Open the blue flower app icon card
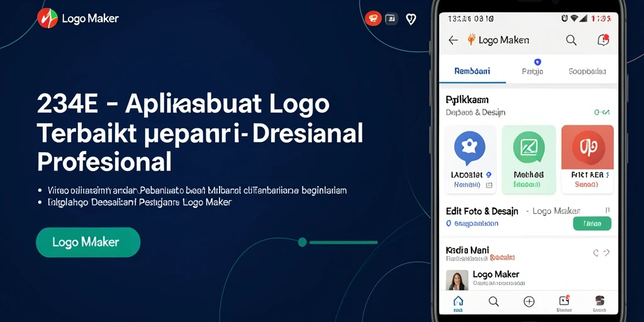 [x=470, y=159]
